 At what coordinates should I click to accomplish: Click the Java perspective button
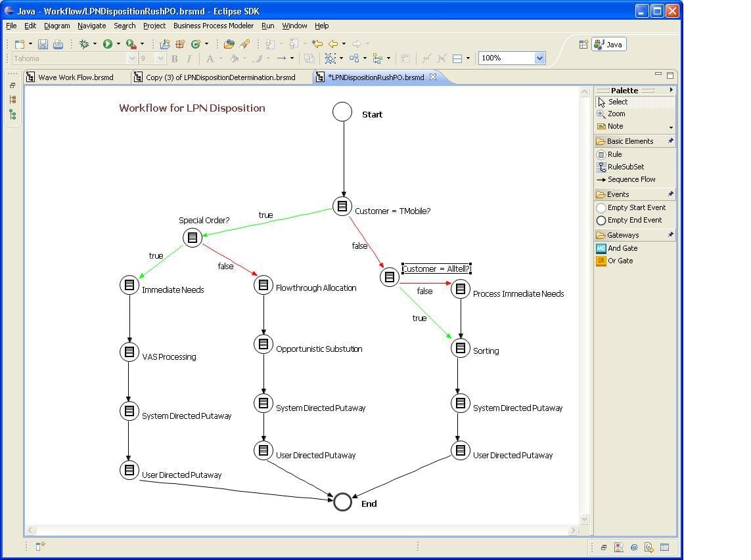pyautogui.click(x=609, y=45)
